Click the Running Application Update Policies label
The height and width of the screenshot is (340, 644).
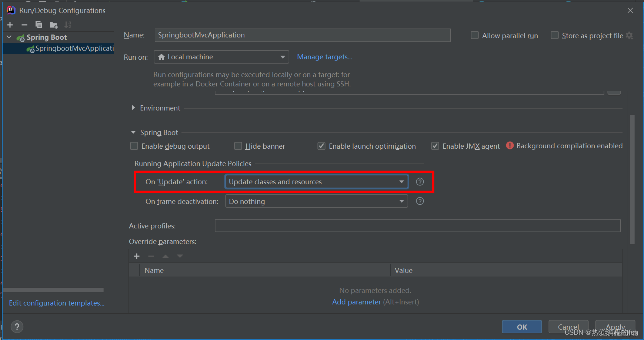193,164
